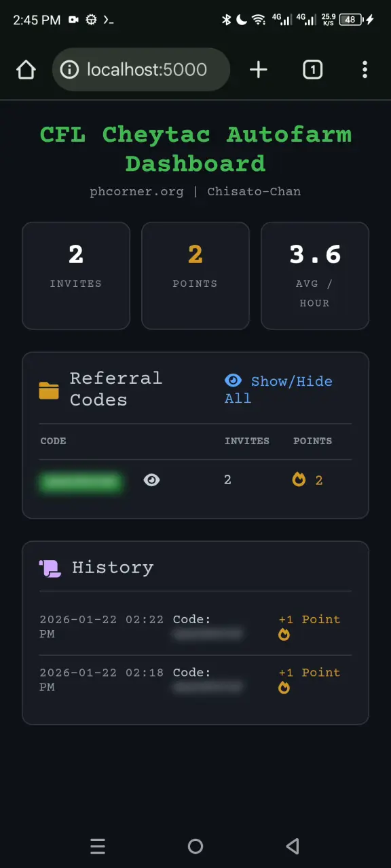The image size is (391, 868).
Task: Click the Referral Codes heading
Action: pos(116,389)
